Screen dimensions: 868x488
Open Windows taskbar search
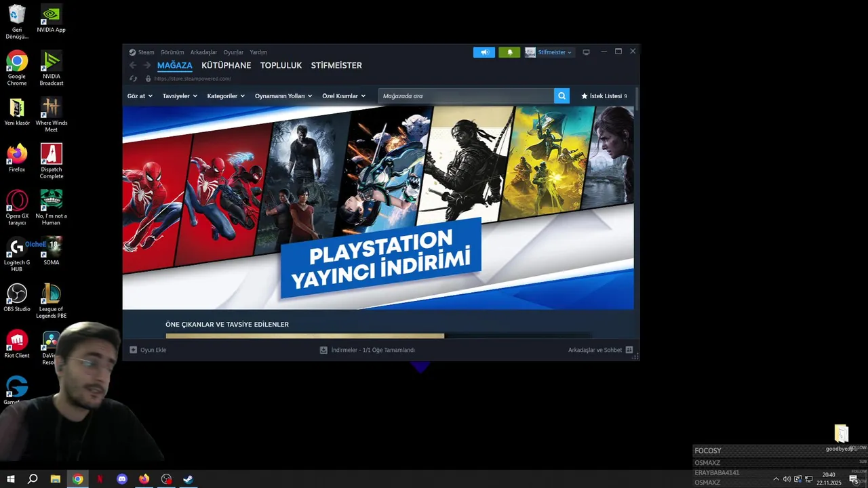pos(33,479)
